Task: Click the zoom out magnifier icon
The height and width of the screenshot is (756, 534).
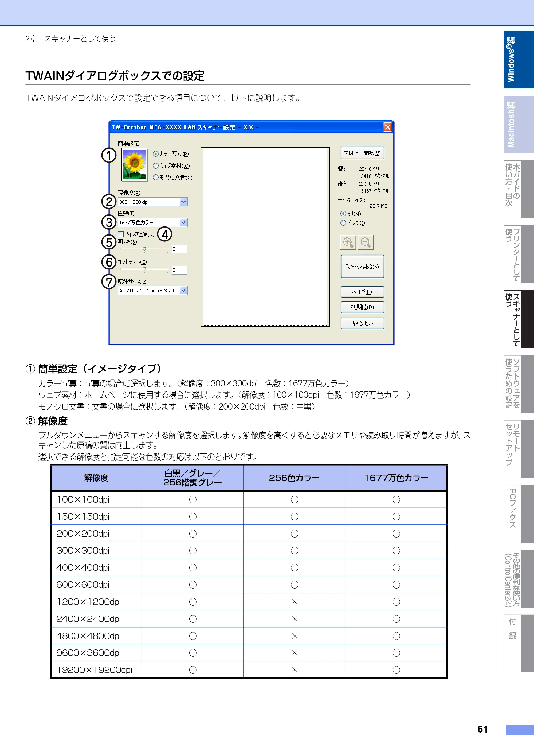Action: pyautogui.click(x=366, y=242)
